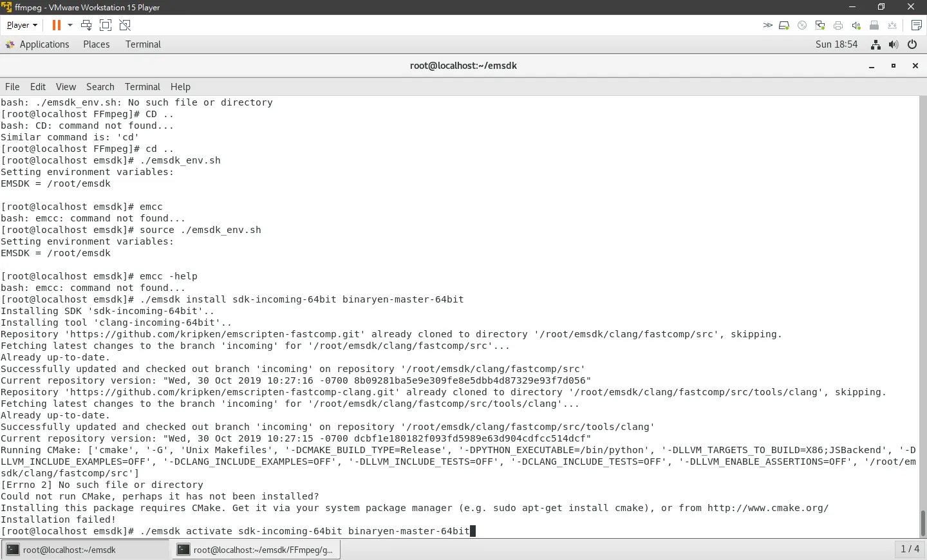Viewport: 927px width, 560px height.
Task: Click the Send Ctrl+Alt+Del icon
Action: coord(86,25)
